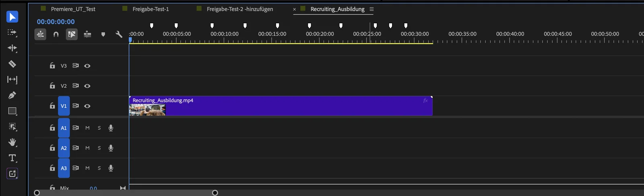
Task: Hide track V2 output eye
Action: pyautogui.click(x=87, y=86)
